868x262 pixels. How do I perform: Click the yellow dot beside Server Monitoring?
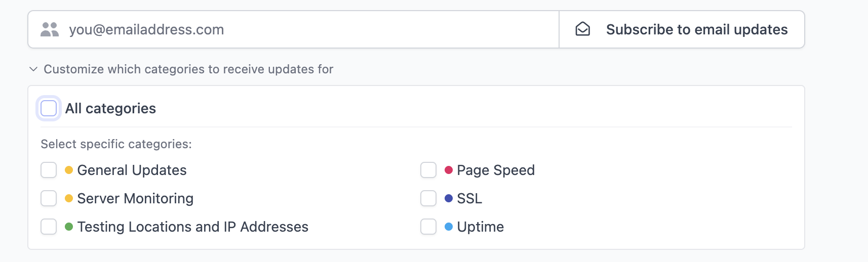(69, 198)
